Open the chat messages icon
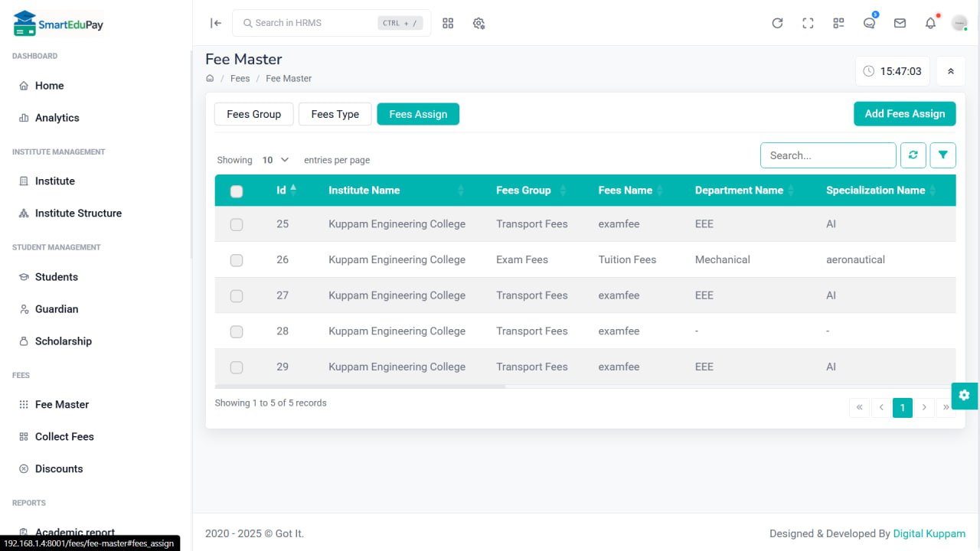Screen dimensions: 980x551 [869, 23]
